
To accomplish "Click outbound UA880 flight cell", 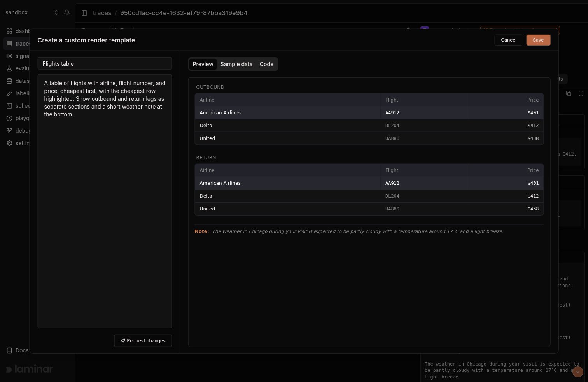I will tap(423, 138).
